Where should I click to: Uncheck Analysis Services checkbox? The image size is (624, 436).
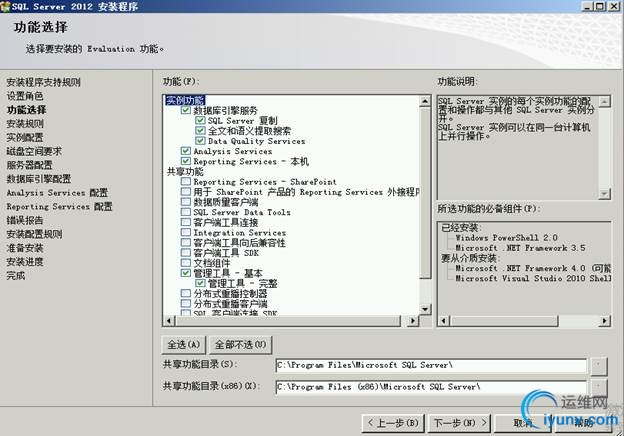pos(185,151)
